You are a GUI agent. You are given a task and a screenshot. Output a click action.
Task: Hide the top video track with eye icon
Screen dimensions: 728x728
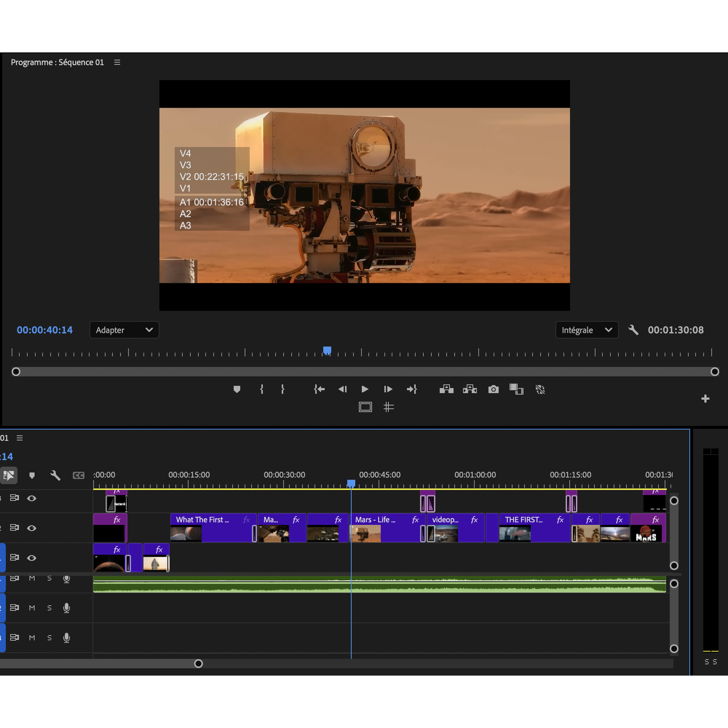(x=32, y=498)
